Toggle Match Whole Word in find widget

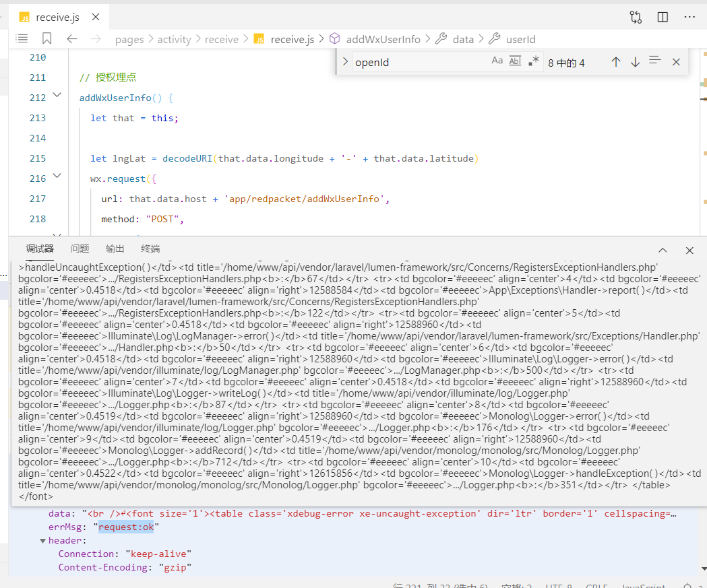coord(515,61)
